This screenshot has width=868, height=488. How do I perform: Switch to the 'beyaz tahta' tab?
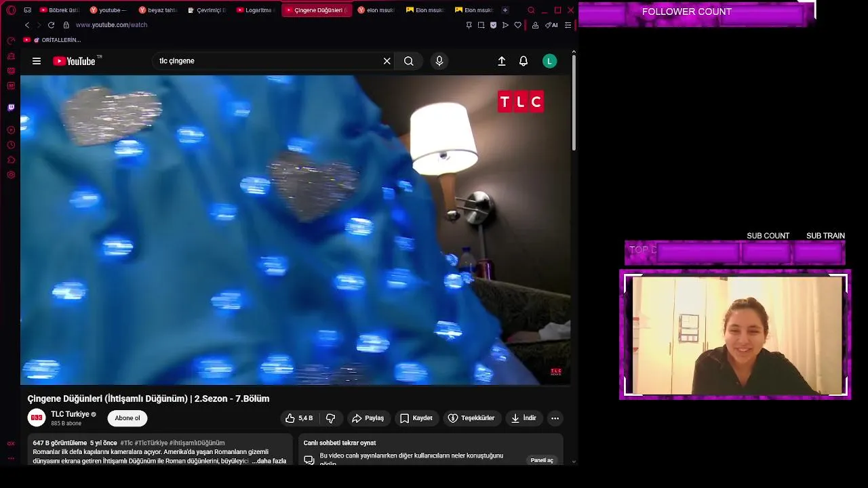pyautogui.click(x=157, y=10)
